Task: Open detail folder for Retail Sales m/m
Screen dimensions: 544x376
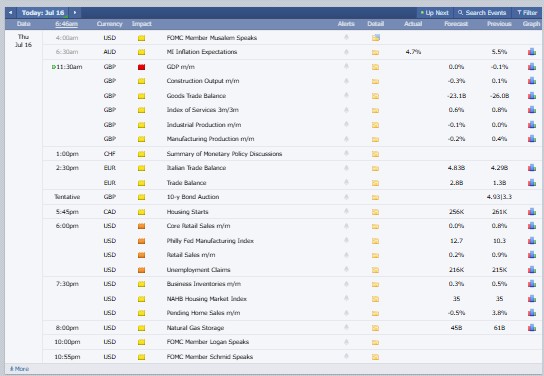Action: [375, 255]
